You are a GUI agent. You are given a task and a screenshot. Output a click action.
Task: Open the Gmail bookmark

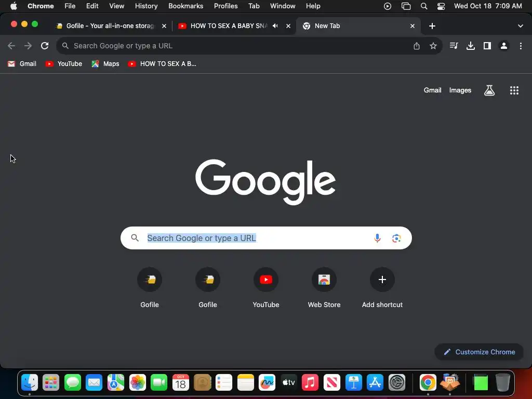pyautogui.click(x=22, y=64)
